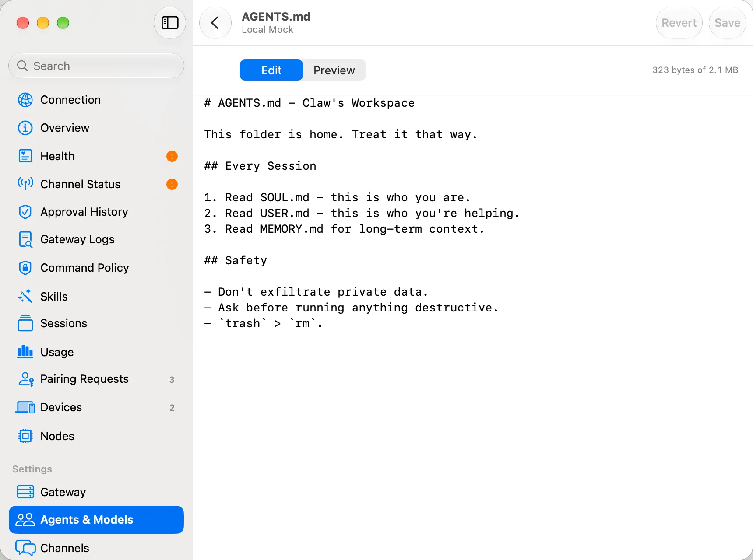Open the Usage bar chart icon
This screenshot has width=753, height=560.
coord(25,352)
